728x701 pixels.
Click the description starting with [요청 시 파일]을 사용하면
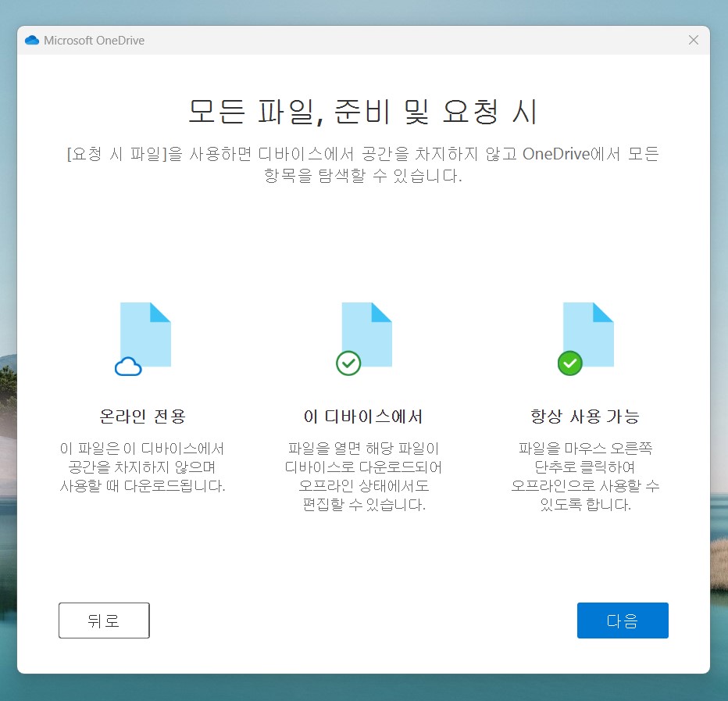(x=363, y=164)
